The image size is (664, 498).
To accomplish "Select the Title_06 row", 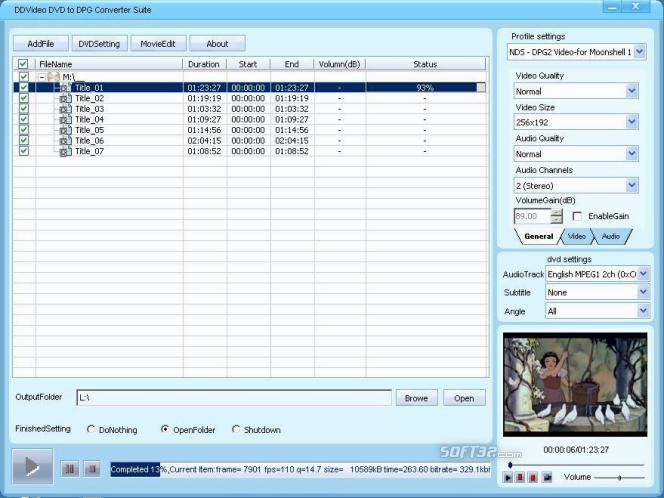I will [250, 141].
